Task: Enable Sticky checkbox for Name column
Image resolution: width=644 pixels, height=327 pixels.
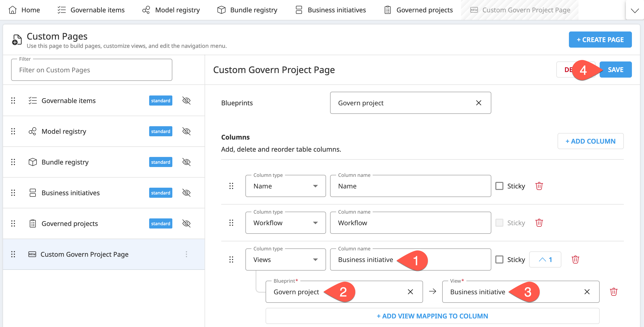Action: [499, 186]
